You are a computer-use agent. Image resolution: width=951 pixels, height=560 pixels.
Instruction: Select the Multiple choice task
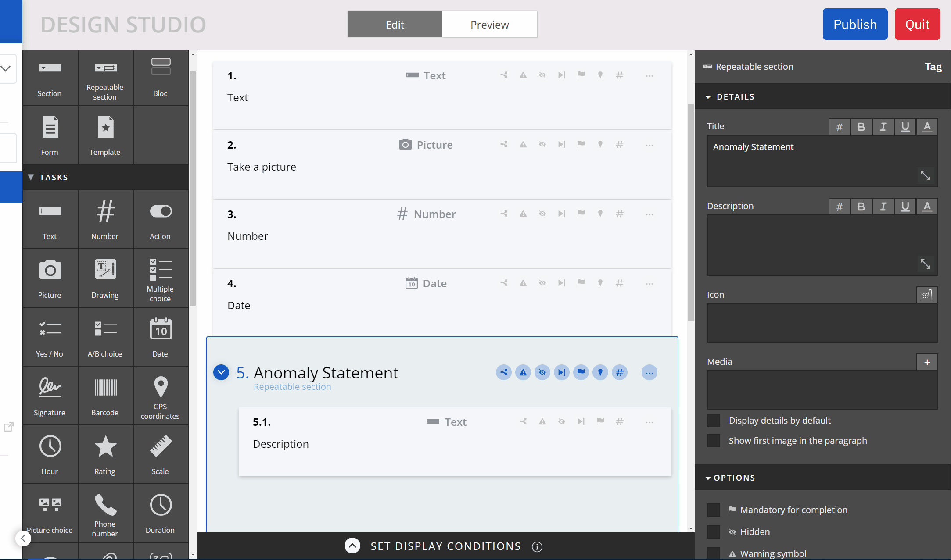tap(161, 278)
